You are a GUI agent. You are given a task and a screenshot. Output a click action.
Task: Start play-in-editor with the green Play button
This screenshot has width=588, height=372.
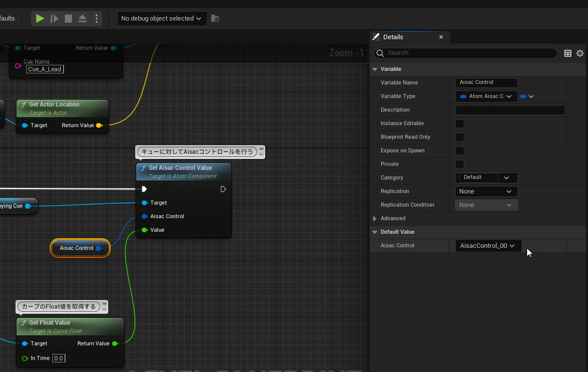[40, 19]
